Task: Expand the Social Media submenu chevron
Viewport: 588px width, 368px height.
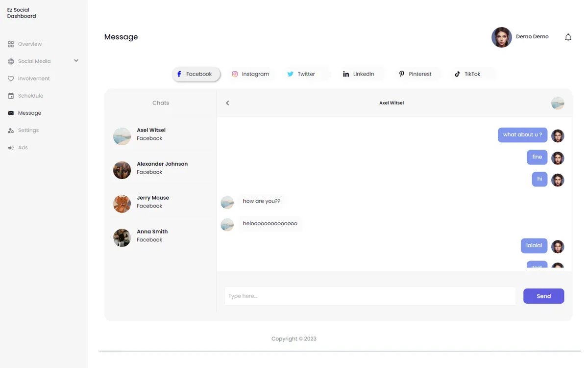Action: [x=76, y=61]
